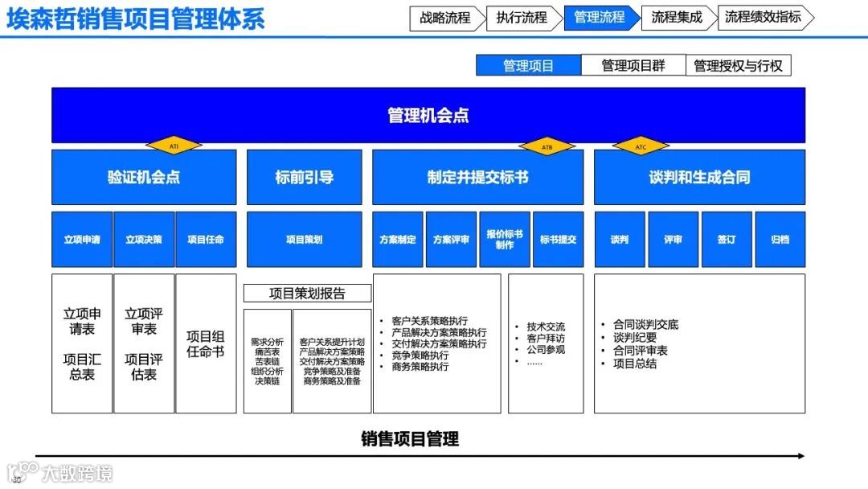Click the 立项决策 step box
The image size is (868, 489).
click(x=144, y=239)
